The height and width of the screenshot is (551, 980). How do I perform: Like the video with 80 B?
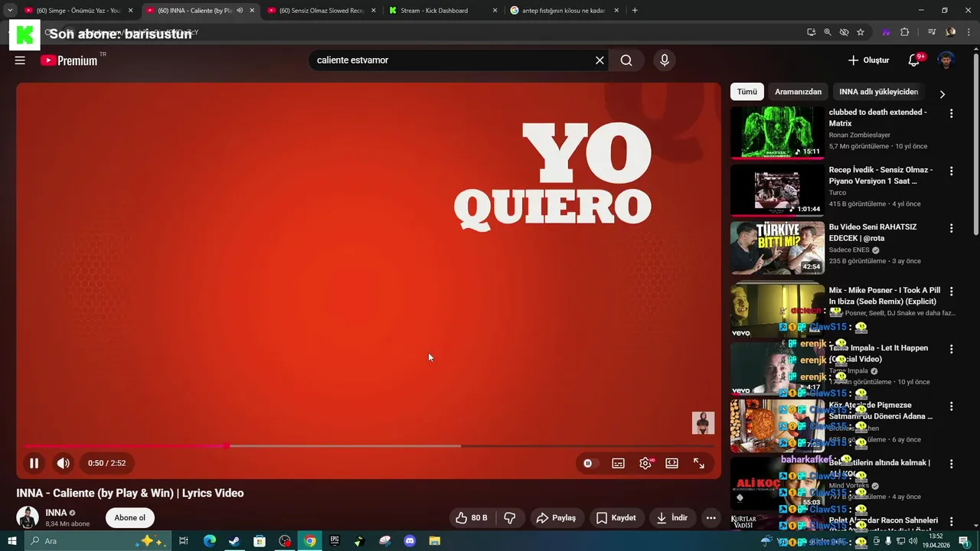pyautogui.click(x=471, y=518)
